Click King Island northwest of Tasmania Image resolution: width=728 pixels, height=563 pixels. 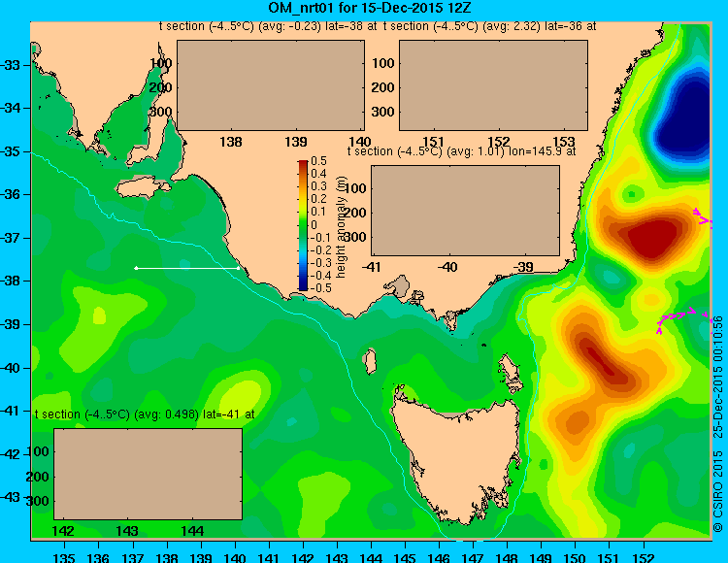[x=369, y=361]
